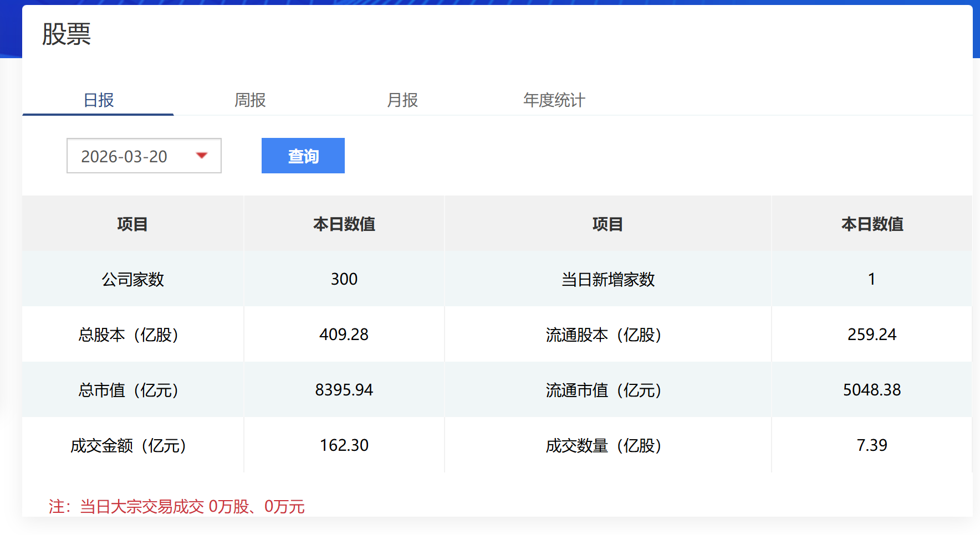
Task: Select the 300 company count value
Action: pyautogui.click(x=344, y=279)
